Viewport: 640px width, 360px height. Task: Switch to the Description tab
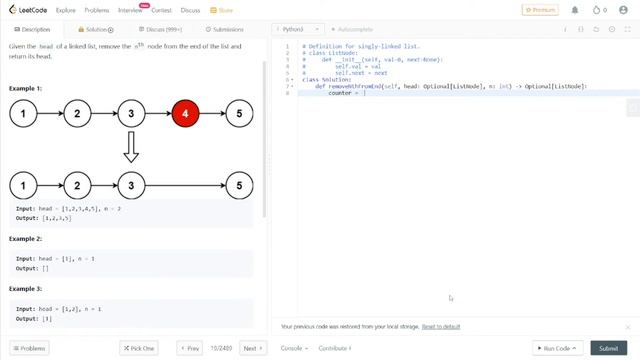coord(32,29)
